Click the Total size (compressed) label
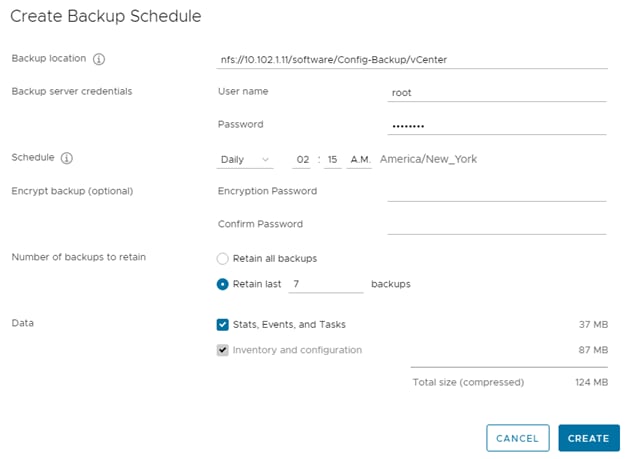The height and width of the screenshot is (459, 629). click(468, 382)
